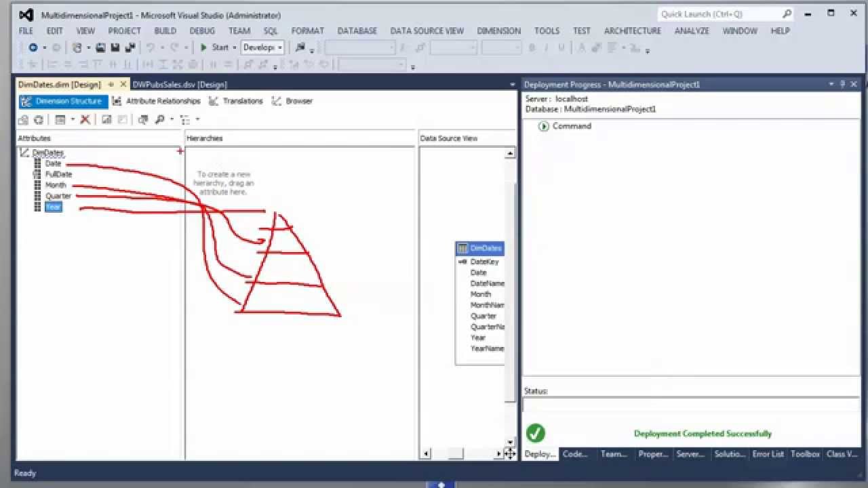Screen dimensions: 868x488
Task: Click the Process dimension icon in designer toolbar
Action: (23, 120)
